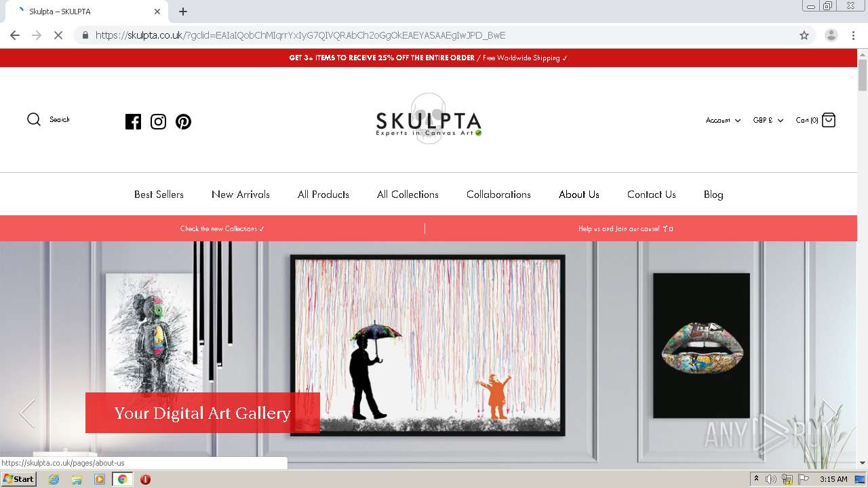View site security padlock info
Image resolution: width=868 pixels, height=488 pixels.
pos(85,35)
